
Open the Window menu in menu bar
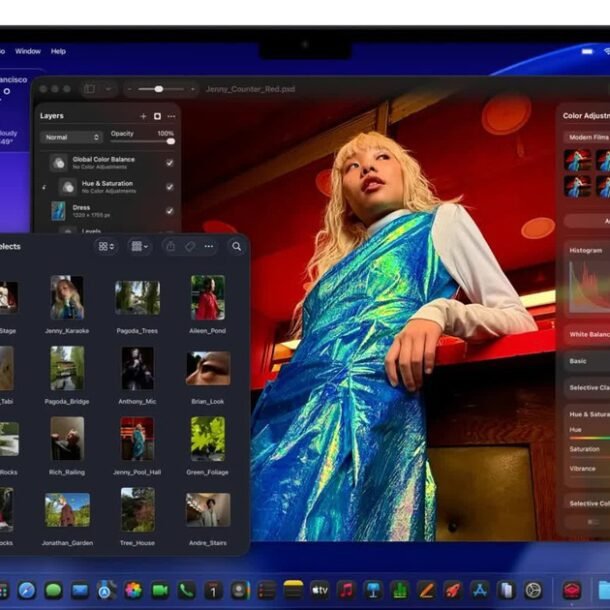pos(28,51)
